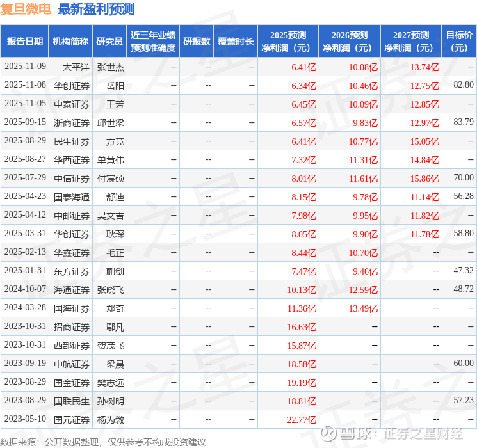Click institution 国金证券
The image size is (477, 448).
pos(72,383)
